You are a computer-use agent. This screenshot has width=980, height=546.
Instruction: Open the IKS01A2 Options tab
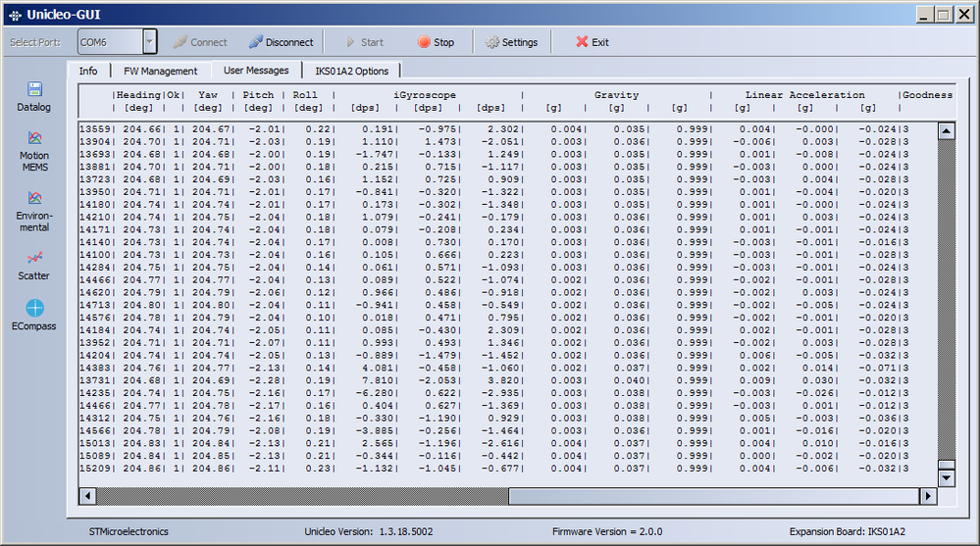(352, 71)
